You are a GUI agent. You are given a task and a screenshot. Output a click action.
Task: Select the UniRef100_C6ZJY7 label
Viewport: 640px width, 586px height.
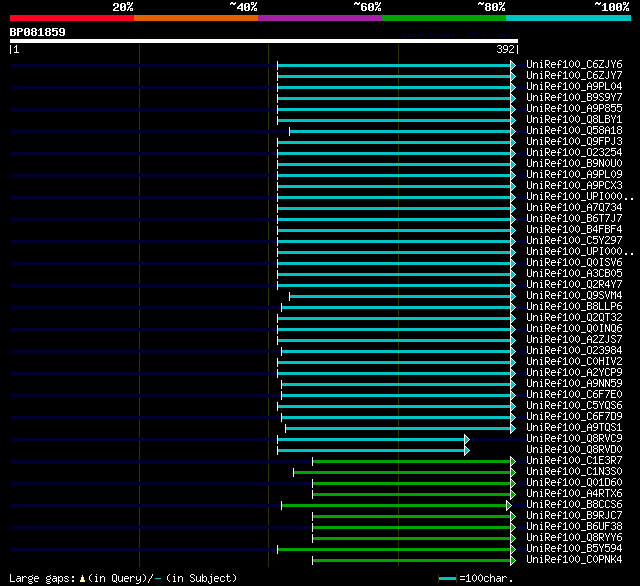pos(574,75)
